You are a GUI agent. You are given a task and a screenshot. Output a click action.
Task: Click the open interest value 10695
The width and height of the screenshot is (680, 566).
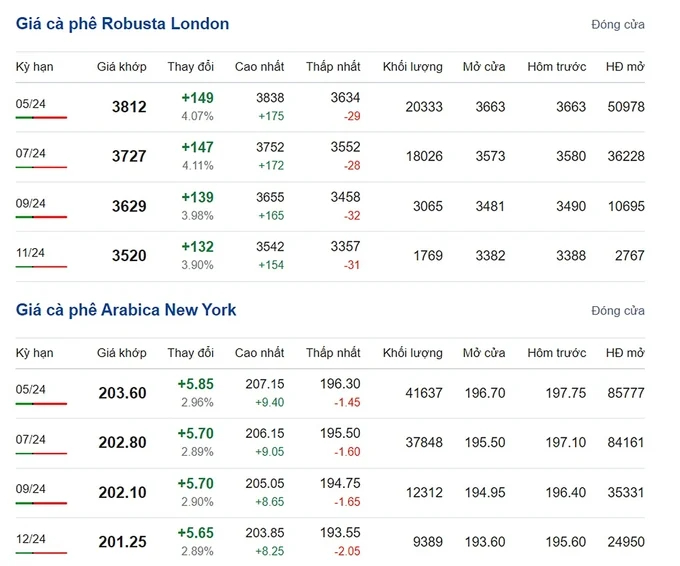[x=626, y=206]
